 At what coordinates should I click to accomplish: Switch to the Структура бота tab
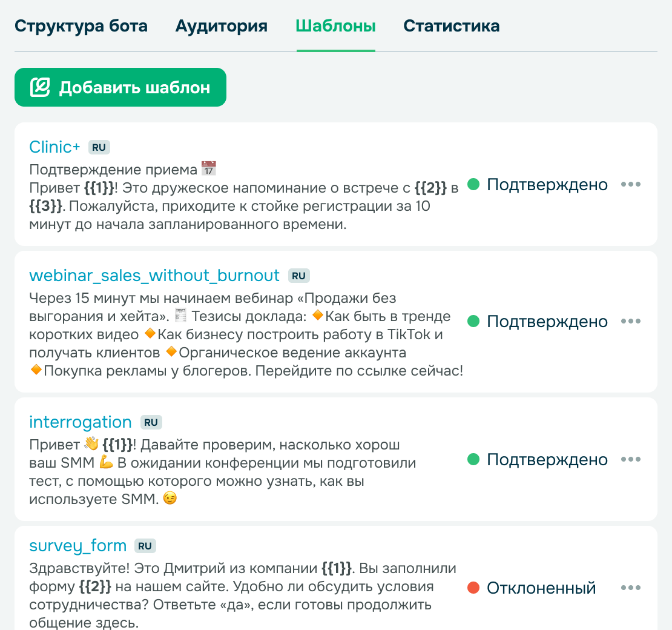click(81, 26)
